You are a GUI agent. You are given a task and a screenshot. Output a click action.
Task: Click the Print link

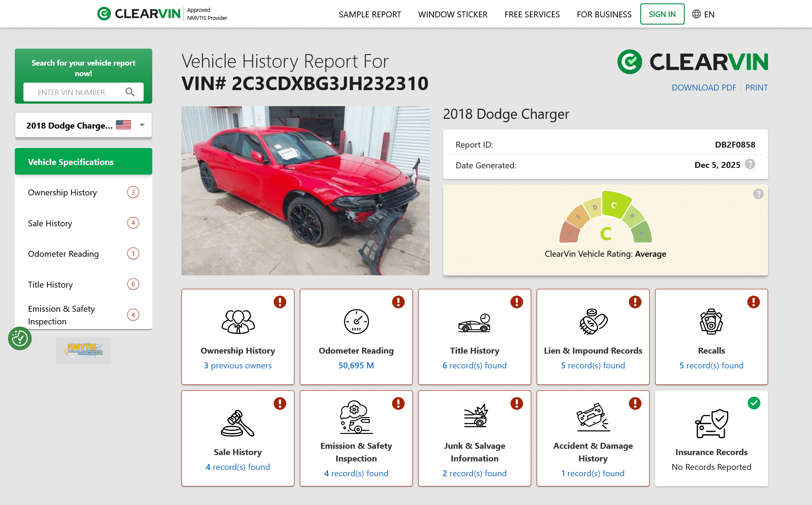[x=756, y=88]
